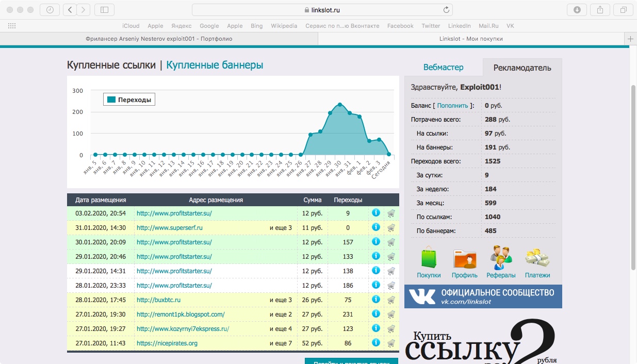Show all tabs overview
Image resolution: width=637 pixels, height=364 pixels.
(623, 10)
